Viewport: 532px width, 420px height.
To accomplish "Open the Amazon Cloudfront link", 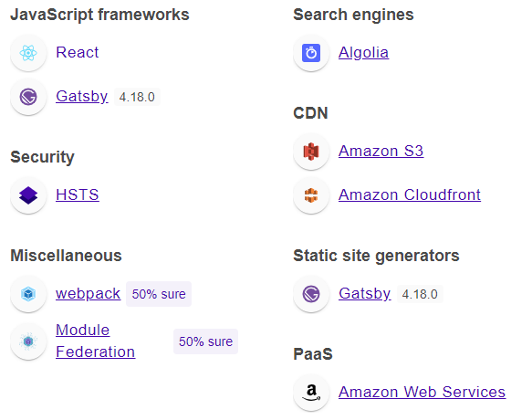I will (410, 194).
